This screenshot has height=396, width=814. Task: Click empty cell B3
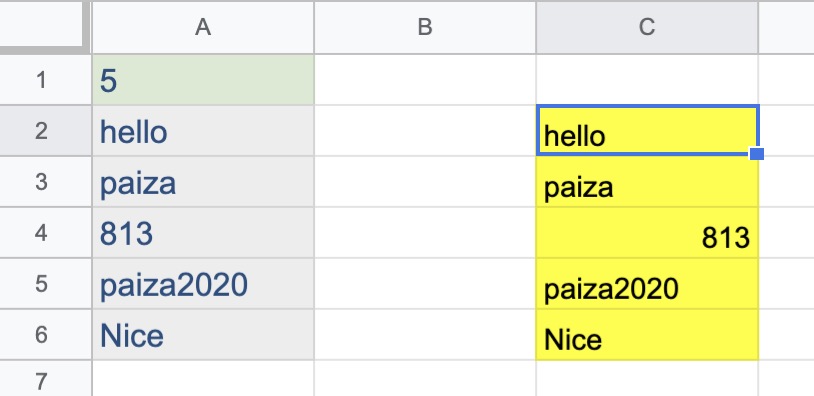(425, 182)
